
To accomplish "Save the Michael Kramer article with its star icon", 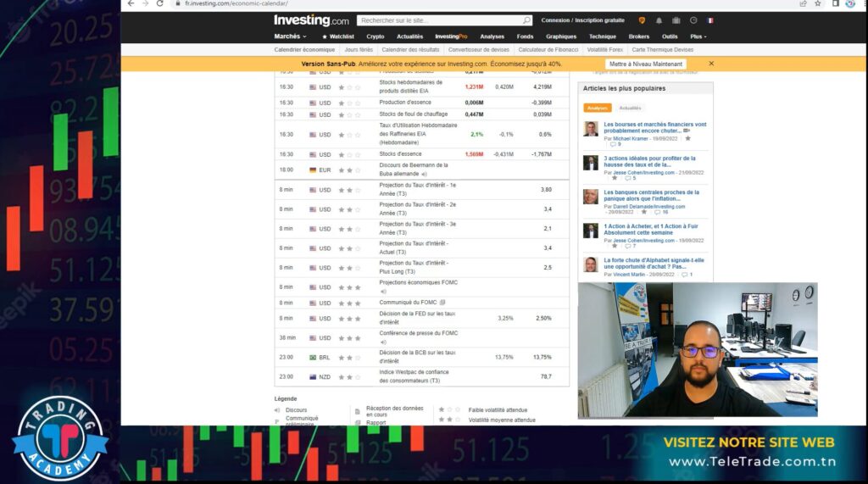I will tap(687, 138).
